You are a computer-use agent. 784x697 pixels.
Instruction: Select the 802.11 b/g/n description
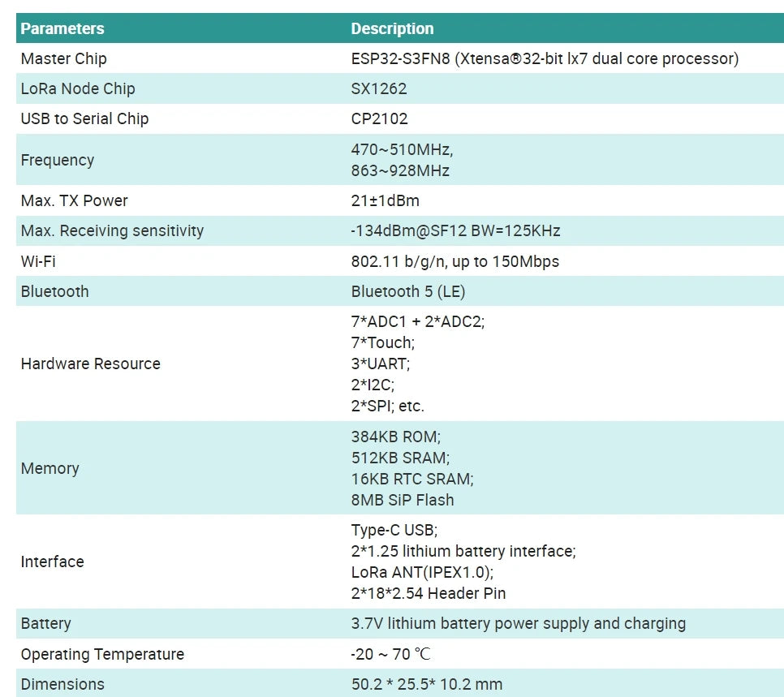pos(455,261)
